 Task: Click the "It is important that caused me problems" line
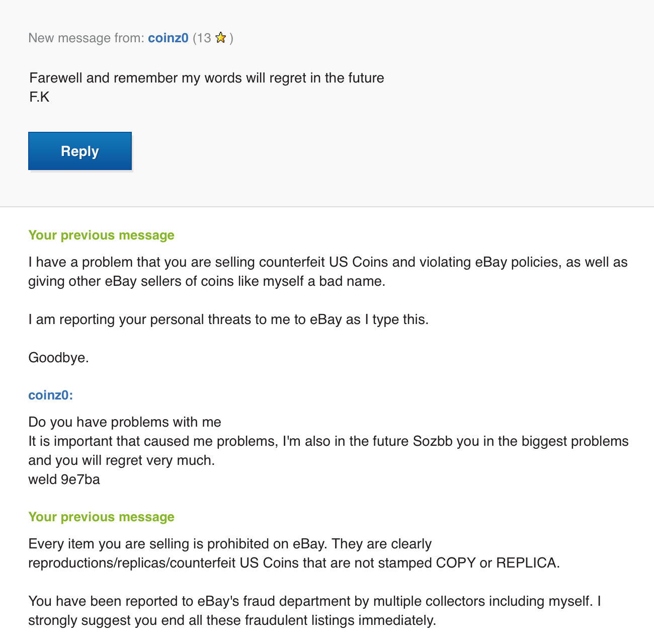tap(328, 441)
